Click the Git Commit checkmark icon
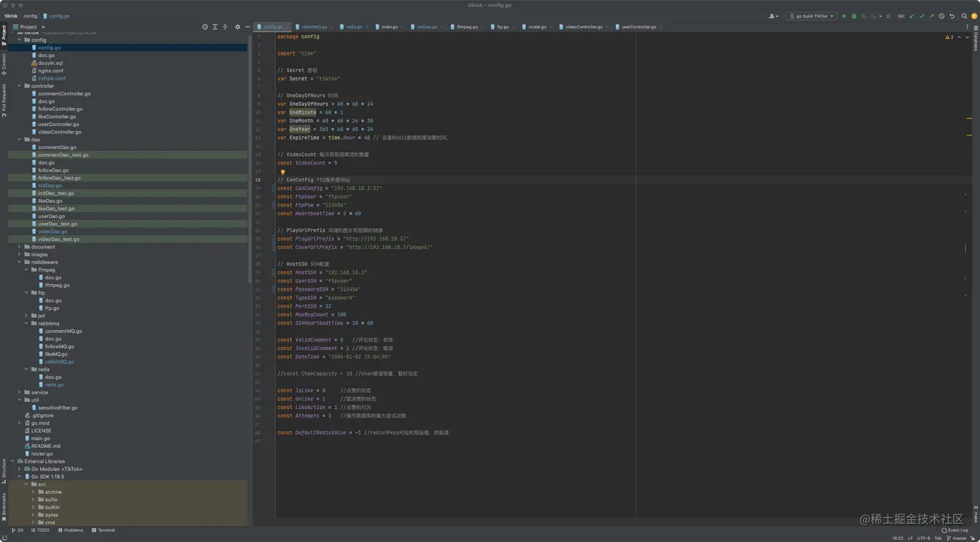980x542 pixels. 922,16
